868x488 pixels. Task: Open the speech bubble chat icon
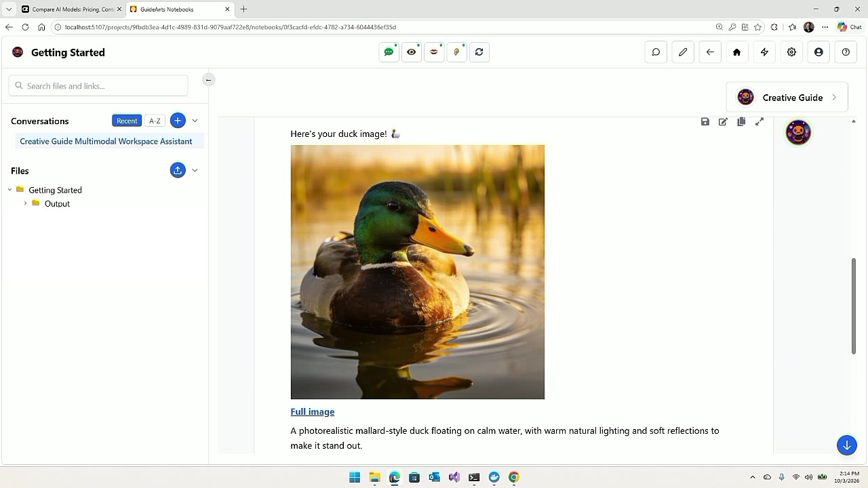(656, 52)
